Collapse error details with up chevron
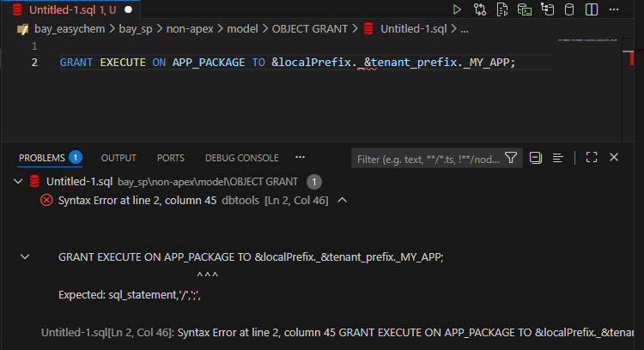This screenshot has height=350, width=644. point(342,200)
